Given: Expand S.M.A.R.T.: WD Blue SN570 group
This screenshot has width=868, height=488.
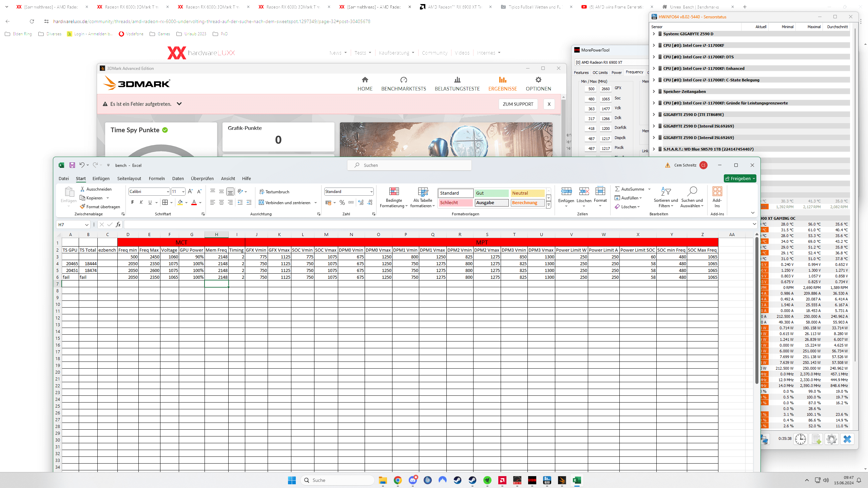Looking at the screenshot, I should (x=654, y=149).
